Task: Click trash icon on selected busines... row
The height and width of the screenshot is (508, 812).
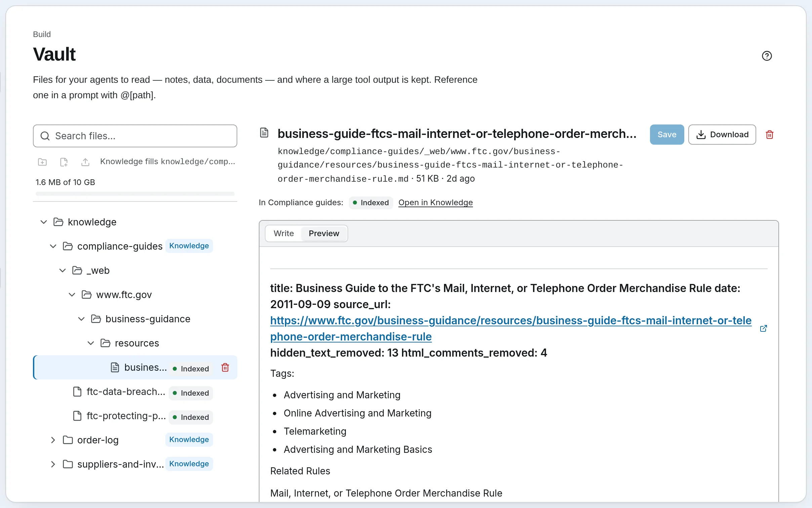Action: point(225,367)
